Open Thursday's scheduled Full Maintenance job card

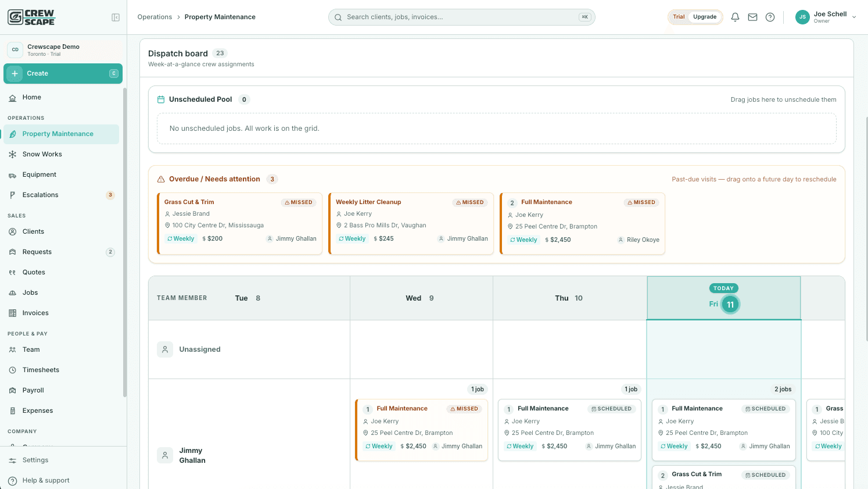[x=569, y=430]
